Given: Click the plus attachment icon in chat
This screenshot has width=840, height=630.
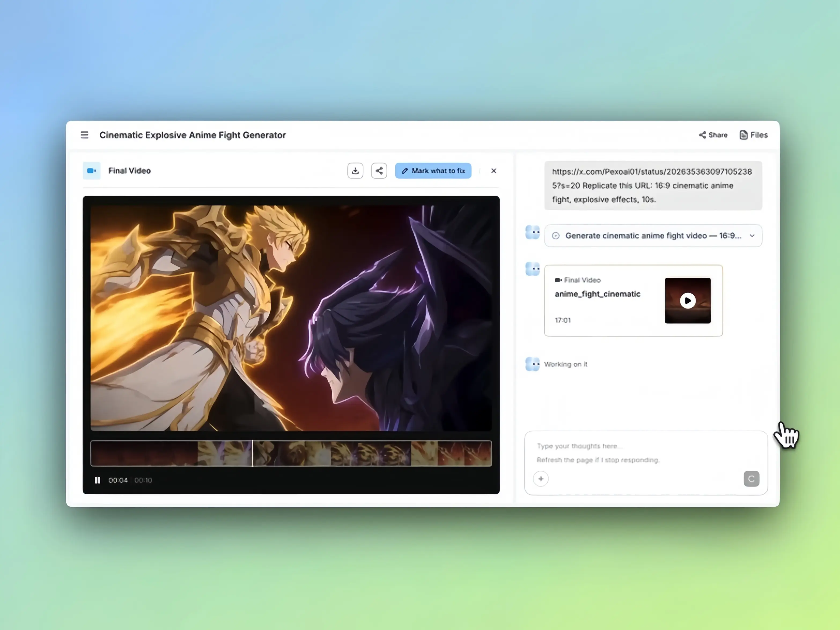Looking at the screenshot, I should pyautogui.click(x=541, y=479).
